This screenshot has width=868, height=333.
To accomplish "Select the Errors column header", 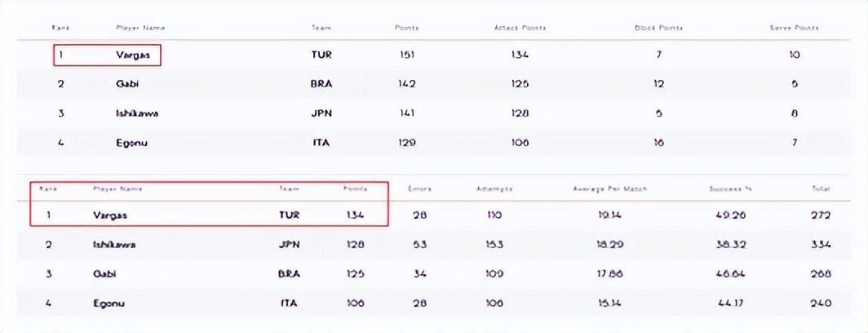I will (x=419, y=189).
